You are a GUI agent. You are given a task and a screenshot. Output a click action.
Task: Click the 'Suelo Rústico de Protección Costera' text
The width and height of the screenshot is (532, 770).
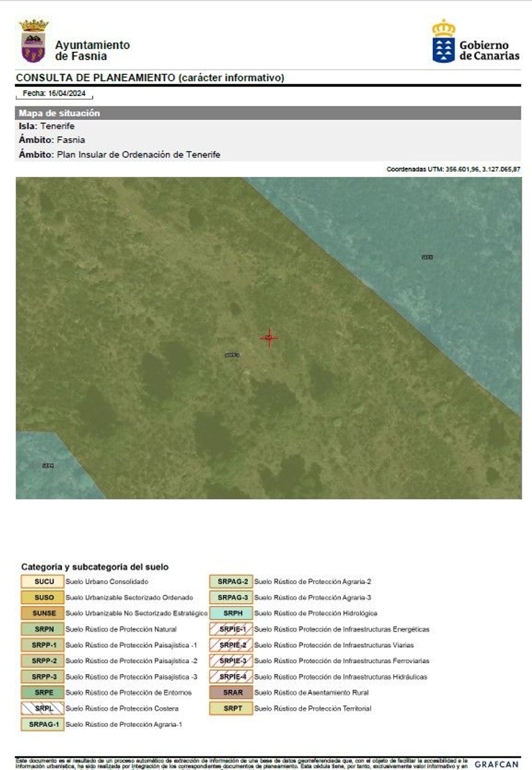(x=122, y=709)
